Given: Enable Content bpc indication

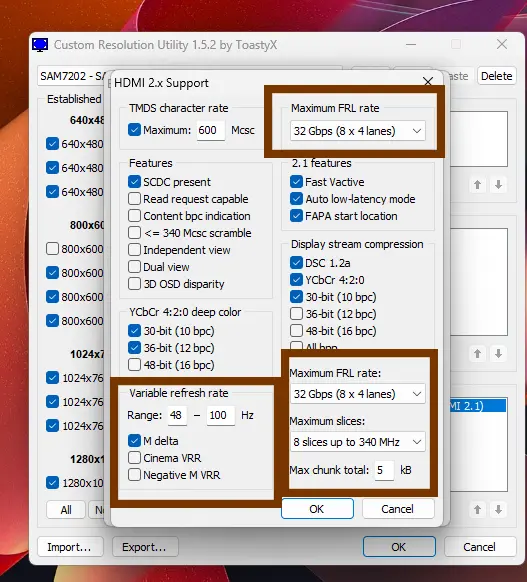Looking at the screenshot, I should (x=134, y=216).
